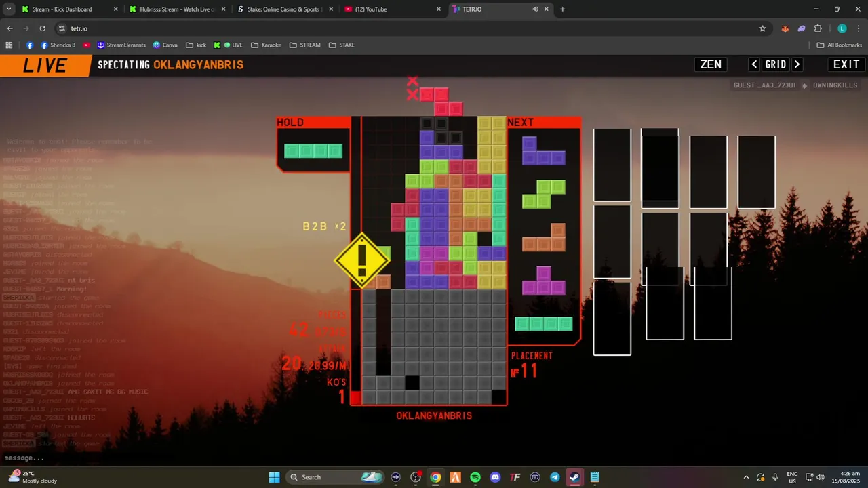Screen dimensions: 868x488
Task: Open the YouTube bookmark icon
Action: [87, 45]
